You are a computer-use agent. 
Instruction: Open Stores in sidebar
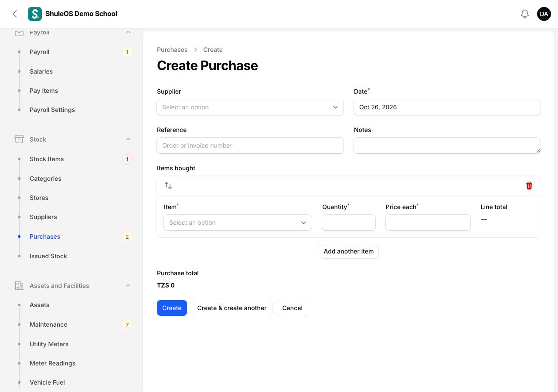coord(39,198)
